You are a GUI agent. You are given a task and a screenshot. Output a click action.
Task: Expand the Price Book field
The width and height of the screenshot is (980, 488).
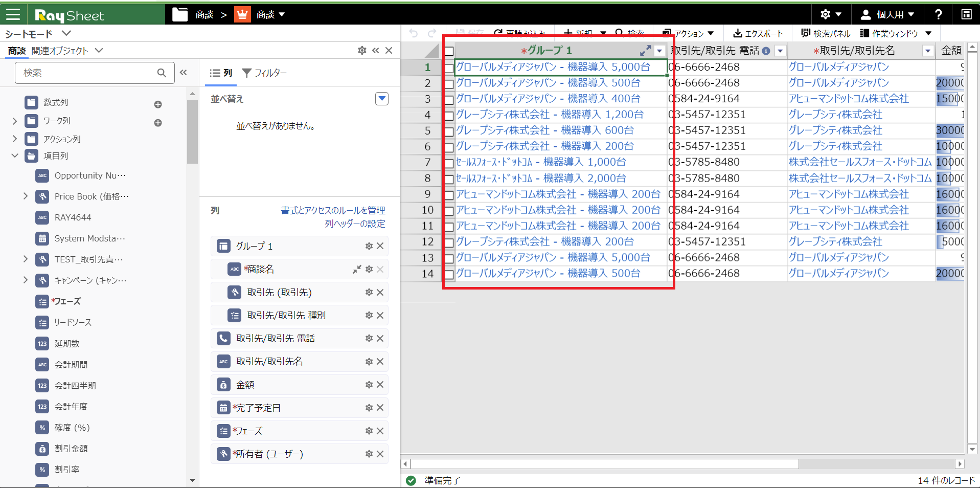coord(26,196)
